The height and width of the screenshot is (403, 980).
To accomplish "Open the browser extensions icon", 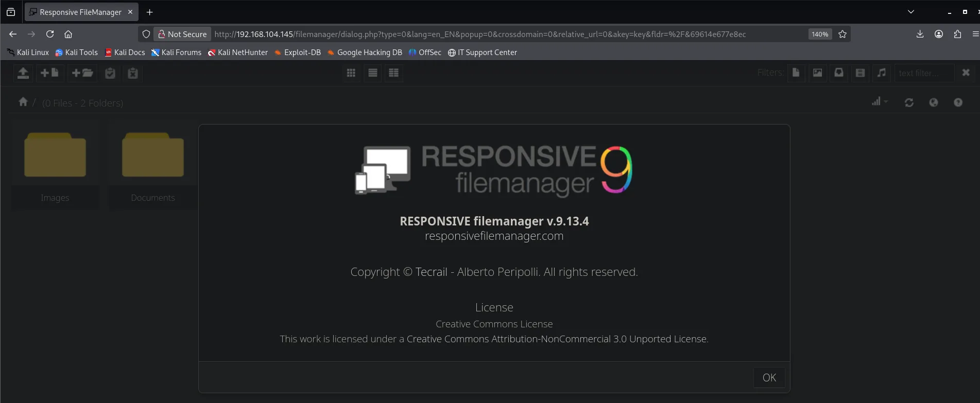I will coord(957,34).
